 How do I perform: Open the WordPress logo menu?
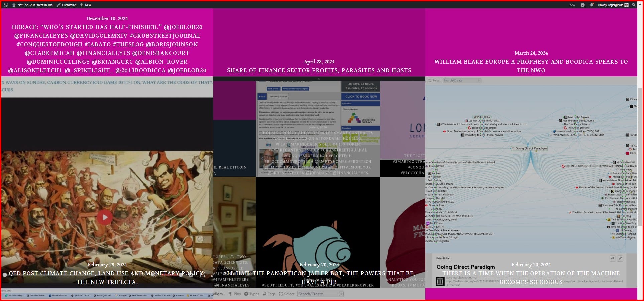[x=6, y=5]
